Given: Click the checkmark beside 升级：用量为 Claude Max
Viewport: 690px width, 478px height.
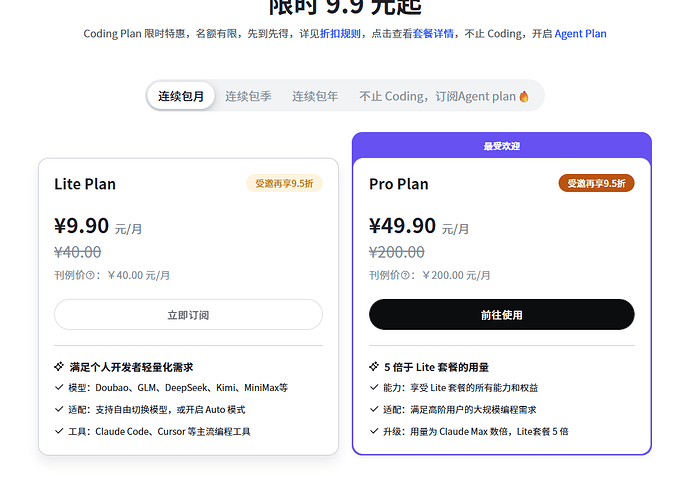Looking at the screenshot, I should tap(374, 431).
